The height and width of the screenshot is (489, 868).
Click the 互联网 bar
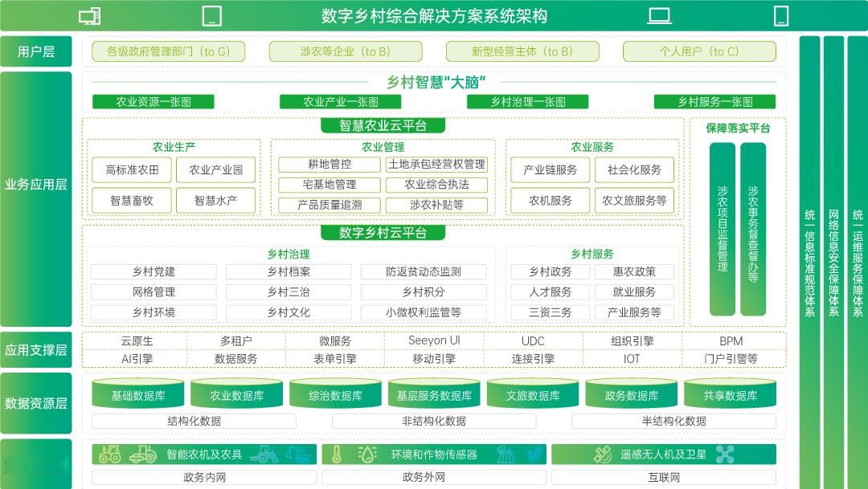pyautogui.click(x=664, y=477)
